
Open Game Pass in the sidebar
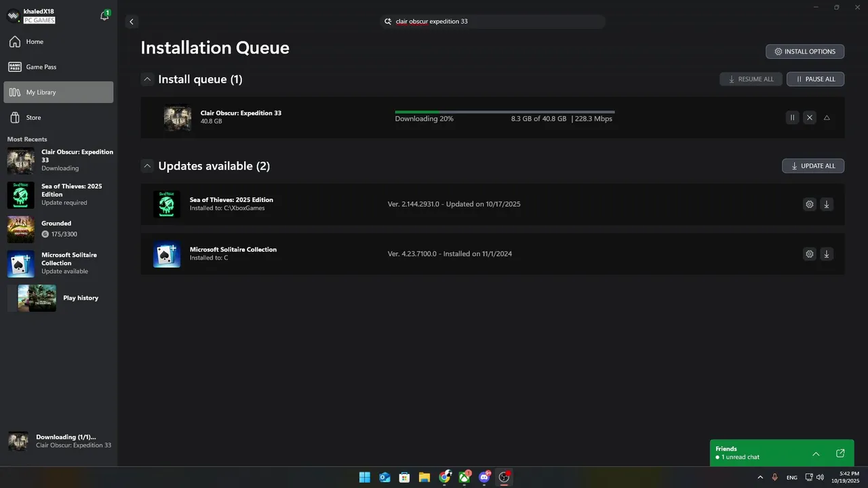(58, 67)
